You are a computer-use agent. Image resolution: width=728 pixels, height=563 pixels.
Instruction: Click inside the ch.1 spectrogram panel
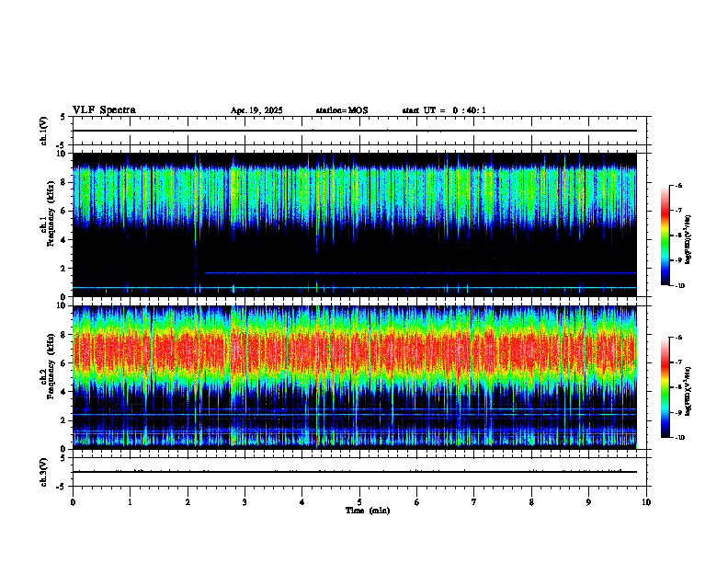click(354, 224)
